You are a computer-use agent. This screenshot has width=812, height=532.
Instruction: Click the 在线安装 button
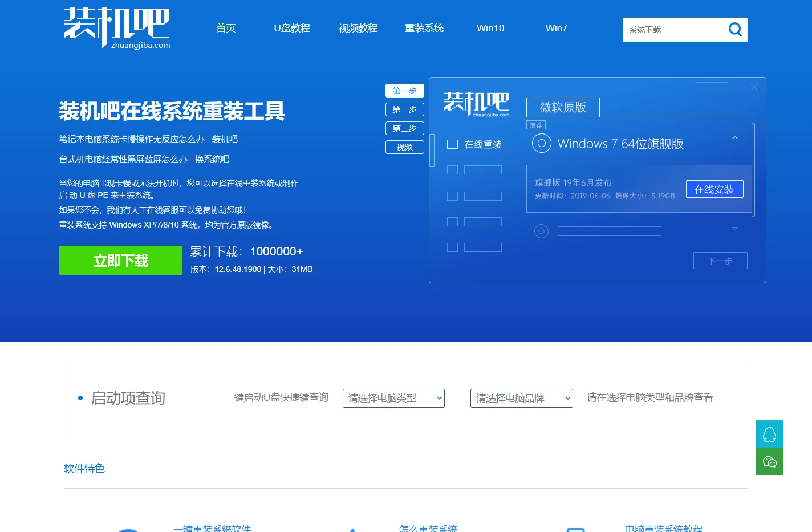[x=714, y=189]
